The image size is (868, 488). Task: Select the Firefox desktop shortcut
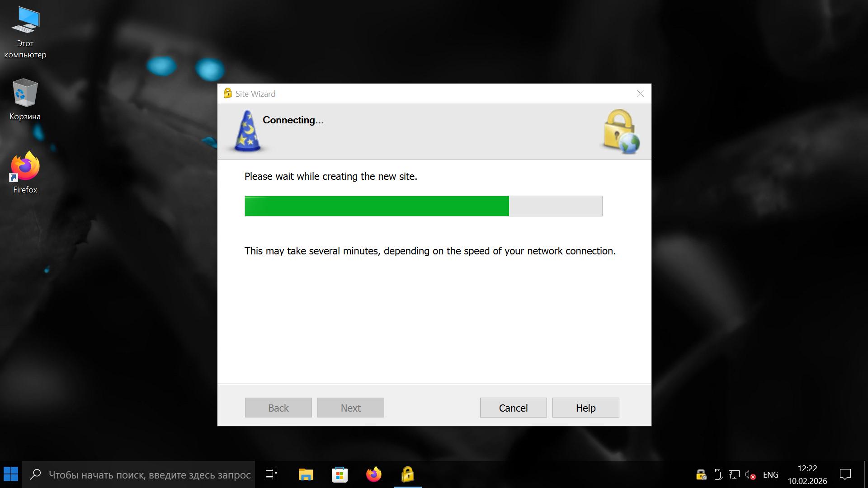point(25,173)
